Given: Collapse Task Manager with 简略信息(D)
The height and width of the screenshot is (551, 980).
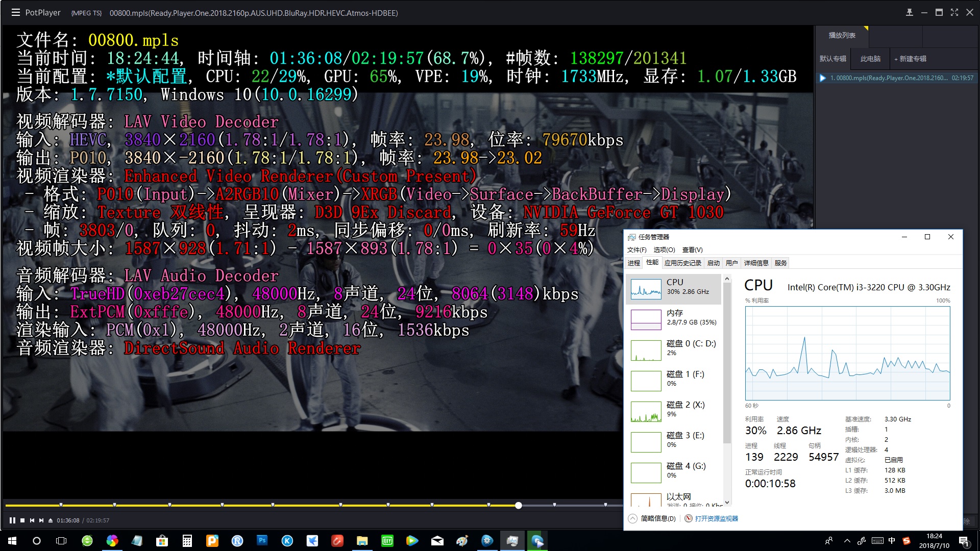Looking at the screenshot, I should tap(652, 519).
